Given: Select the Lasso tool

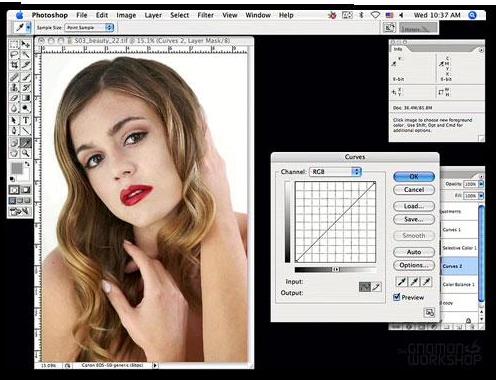Looking at the screenshot, I should point(14,55).
